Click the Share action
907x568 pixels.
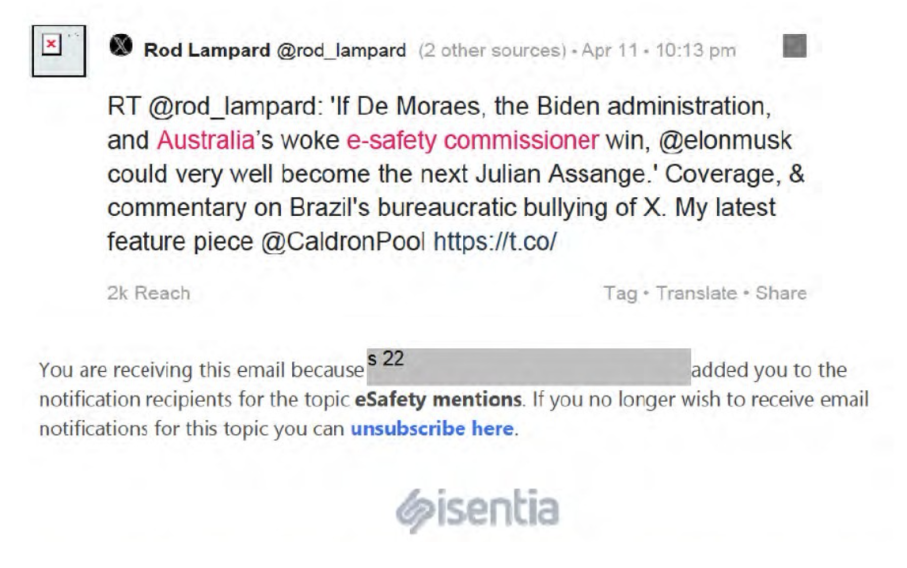783,293
